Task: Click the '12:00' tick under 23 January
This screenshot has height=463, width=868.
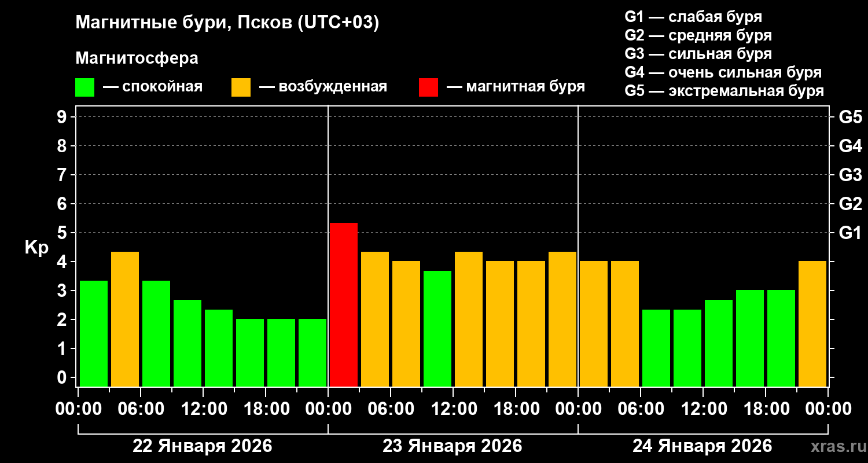Action: coord(453,409)
